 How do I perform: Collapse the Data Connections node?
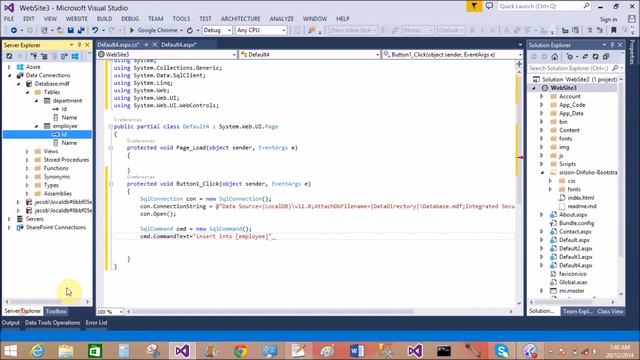[x=10, y=76]
